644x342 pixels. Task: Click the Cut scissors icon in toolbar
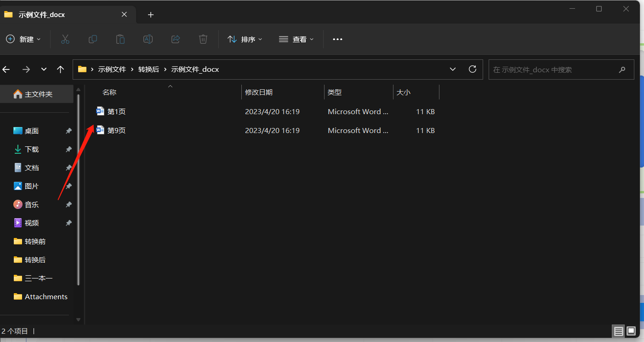[x=65, y=39]
